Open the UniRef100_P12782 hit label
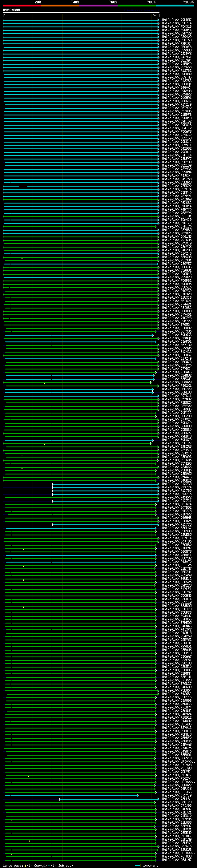 click(x=177, y=71)
